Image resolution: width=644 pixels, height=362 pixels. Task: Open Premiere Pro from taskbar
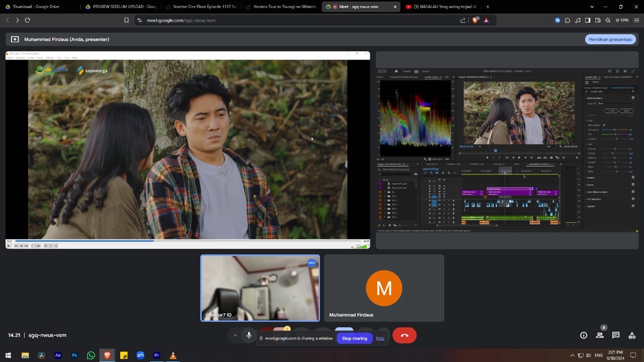pyautogui.click(x=156, y=355)
